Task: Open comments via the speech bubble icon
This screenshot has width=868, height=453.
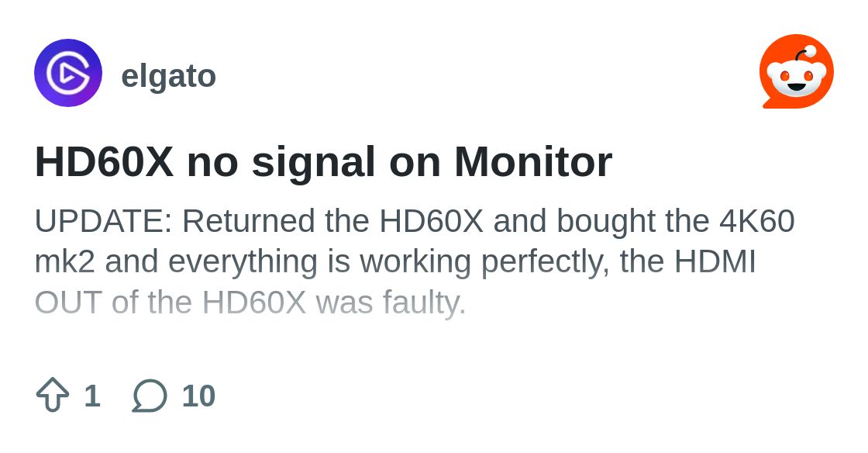Action: click(150, 396)
